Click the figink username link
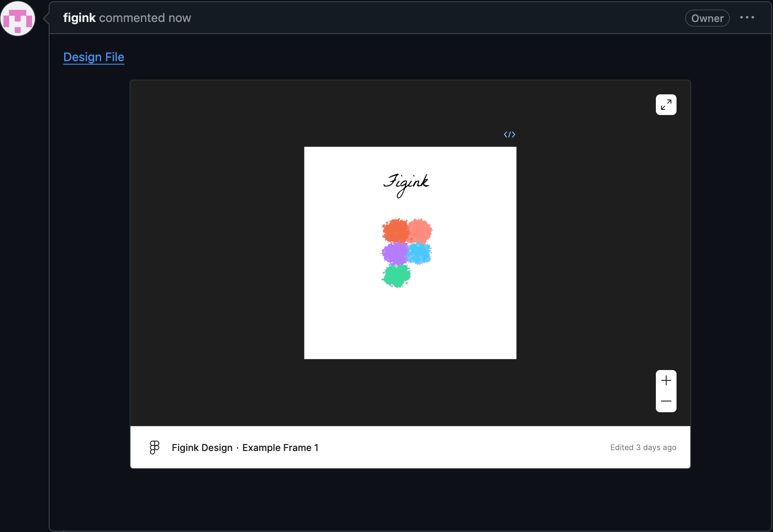The height and width of the screenshot is (532, 773). pos(79,18)
